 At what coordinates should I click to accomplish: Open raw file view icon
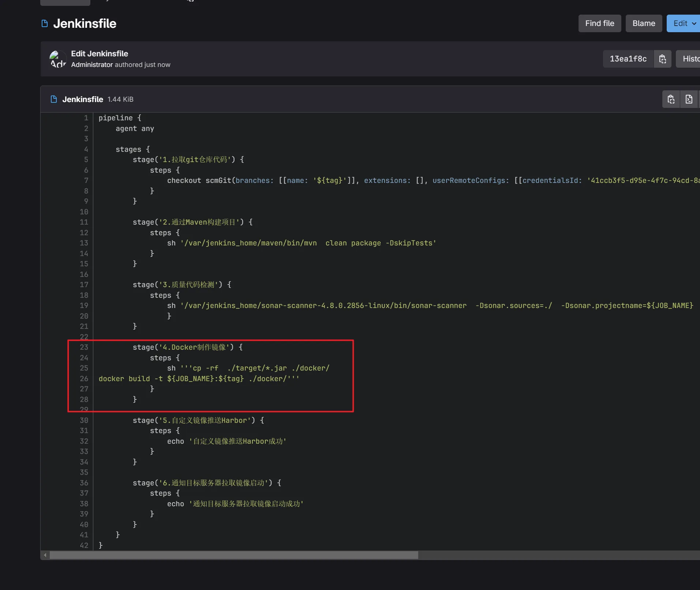click(x=689, y=99)
